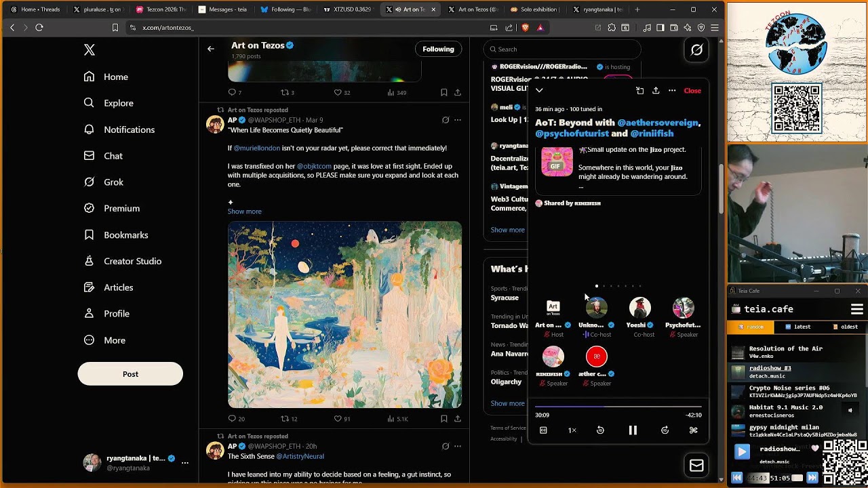
Task: Open the Brave Leo AI sparkle icon
Action: (688, 28)
